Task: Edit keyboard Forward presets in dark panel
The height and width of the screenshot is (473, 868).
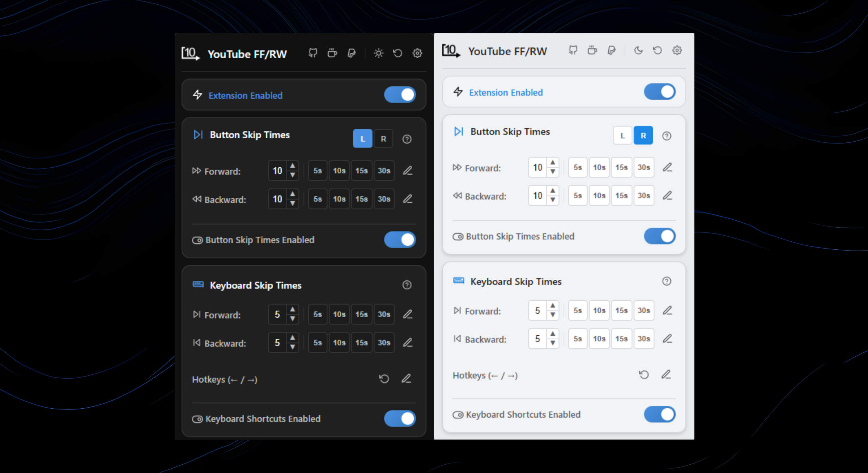Action: click(408, 314)
